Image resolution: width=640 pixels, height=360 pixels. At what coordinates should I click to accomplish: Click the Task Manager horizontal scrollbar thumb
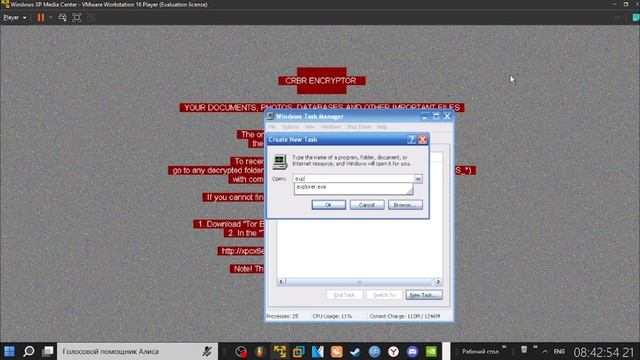pos(359,282)
